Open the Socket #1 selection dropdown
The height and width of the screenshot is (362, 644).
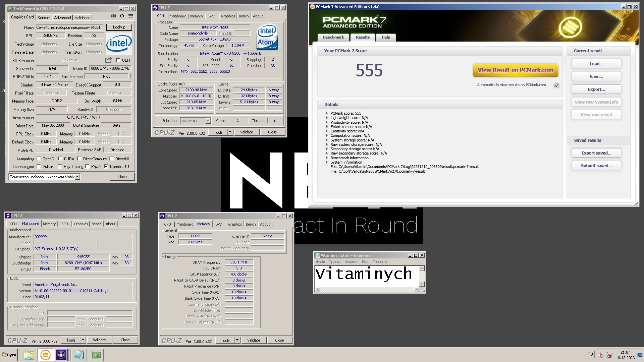[x=208, y=121]
